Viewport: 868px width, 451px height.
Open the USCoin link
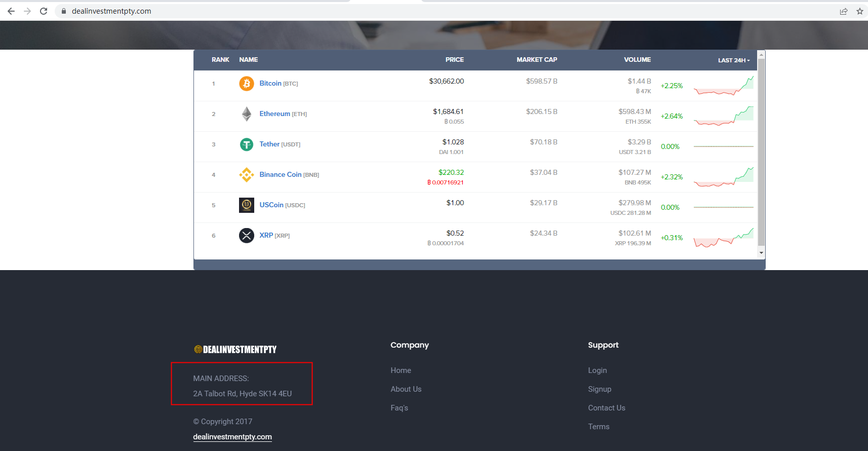[271, 205]
